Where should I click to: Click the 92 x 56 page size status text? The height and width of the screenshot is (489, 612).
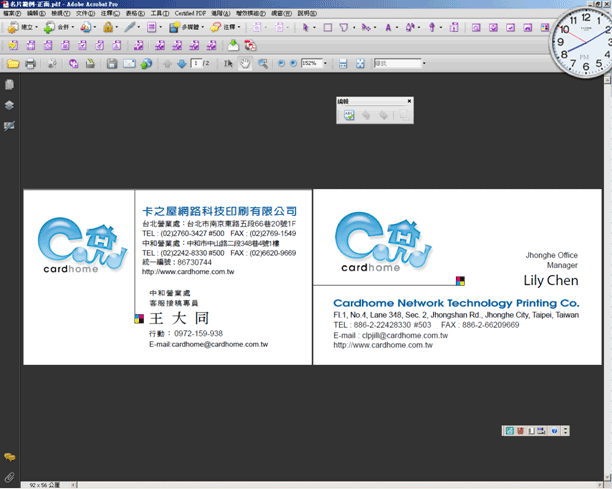(44, 485)
